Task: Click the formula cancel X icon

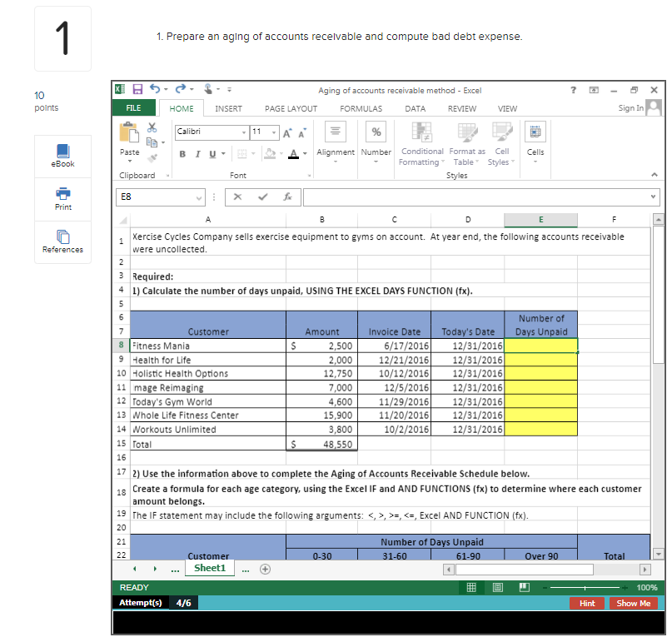Action: [238, 197]
